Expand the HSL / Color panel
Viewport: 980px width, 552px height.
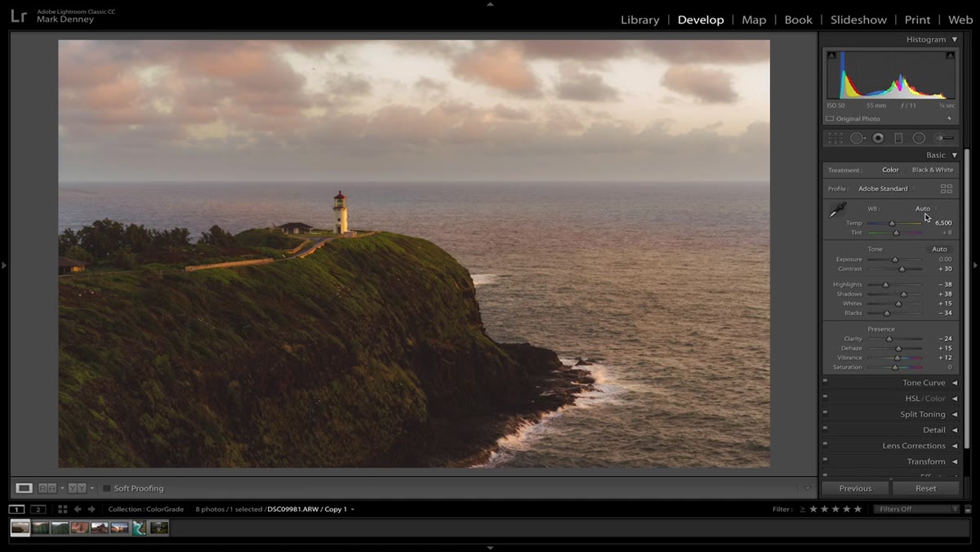pos(954,398)
